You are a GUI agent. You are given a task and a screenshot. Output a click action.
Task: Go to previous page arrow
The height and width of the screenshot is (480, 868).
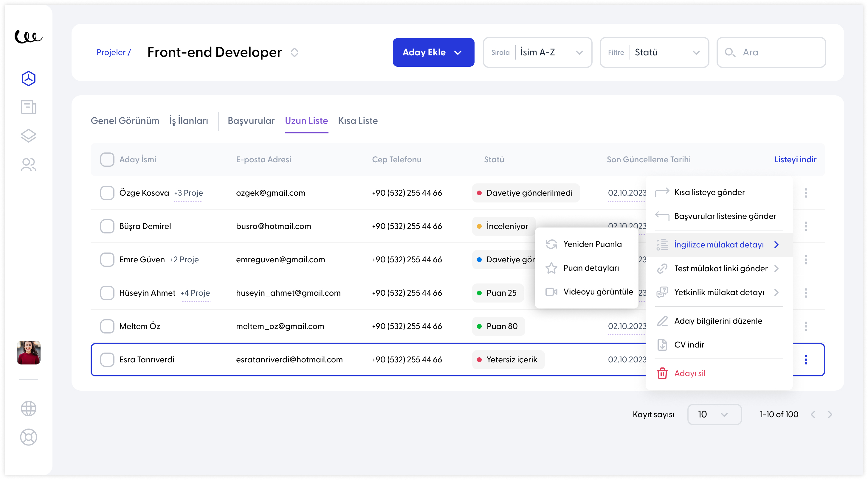813,414
